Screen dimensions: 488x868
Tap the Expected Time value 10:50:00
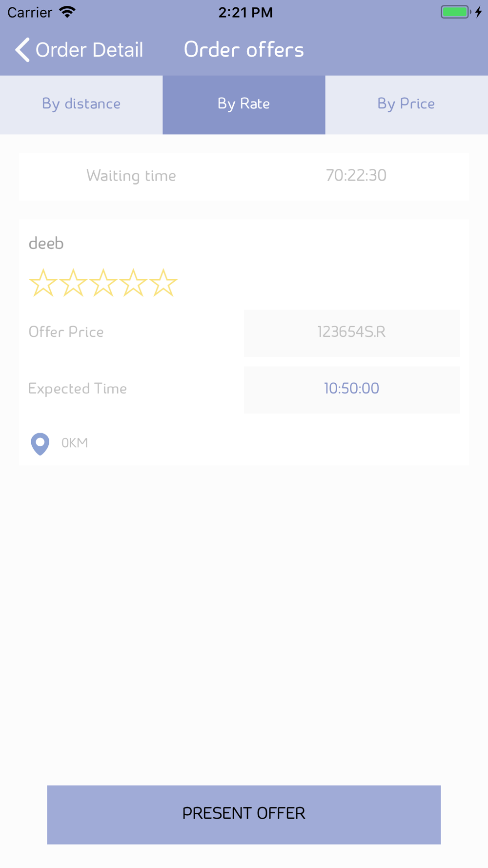coord(351,389)
